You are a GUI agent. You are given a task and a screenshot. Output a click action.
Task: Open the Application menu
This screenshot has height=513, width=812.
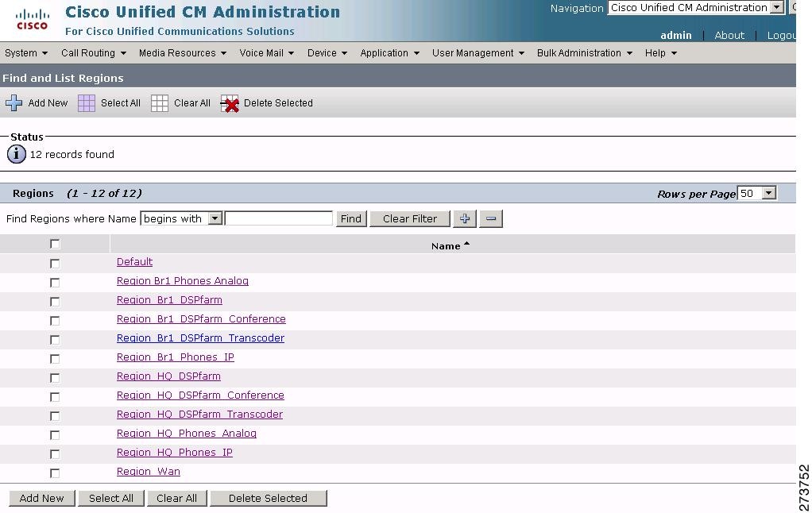click(389, 52)
